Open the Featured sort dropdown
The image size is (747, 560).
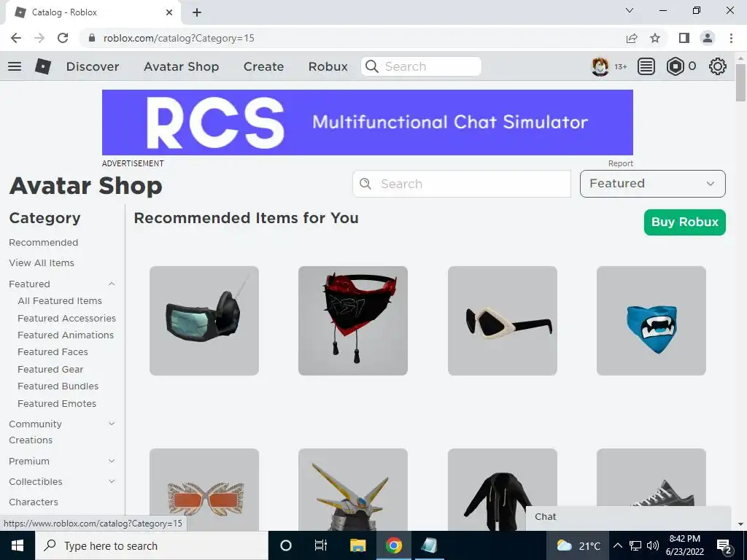coord(653,184)
